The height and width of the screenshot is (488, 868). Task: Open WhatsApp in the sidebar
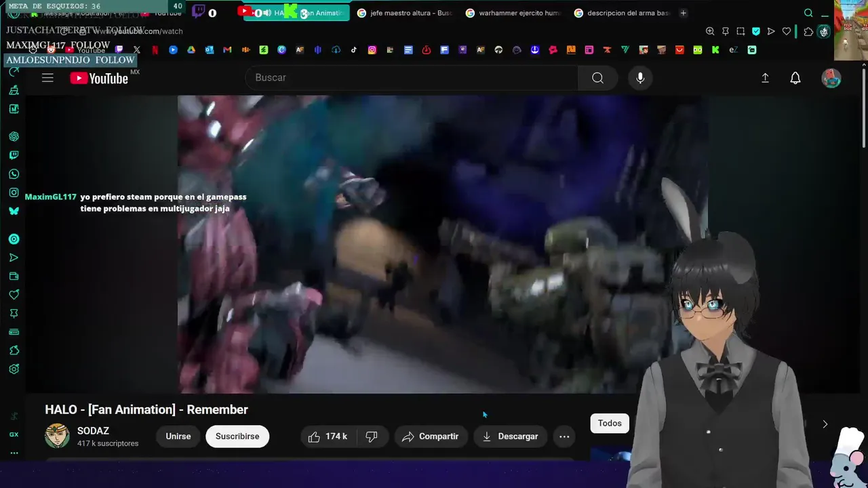click(x=14, y=174)
